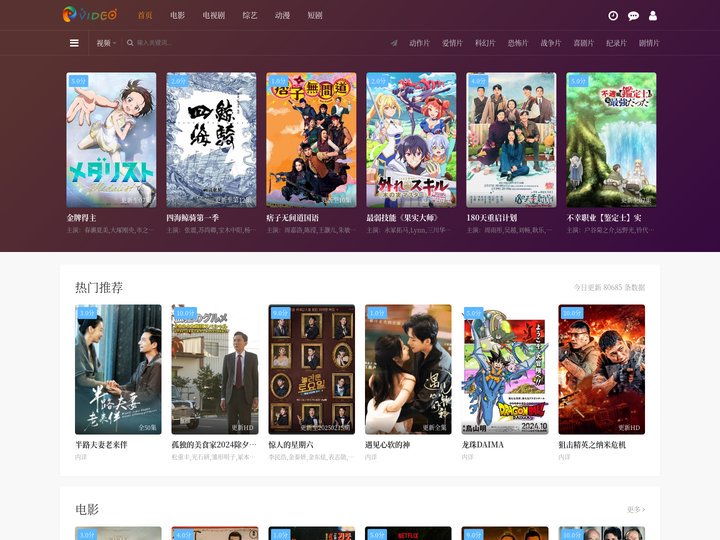
Task: Visit the 剧情片 genre link
Action: (649, 43)
